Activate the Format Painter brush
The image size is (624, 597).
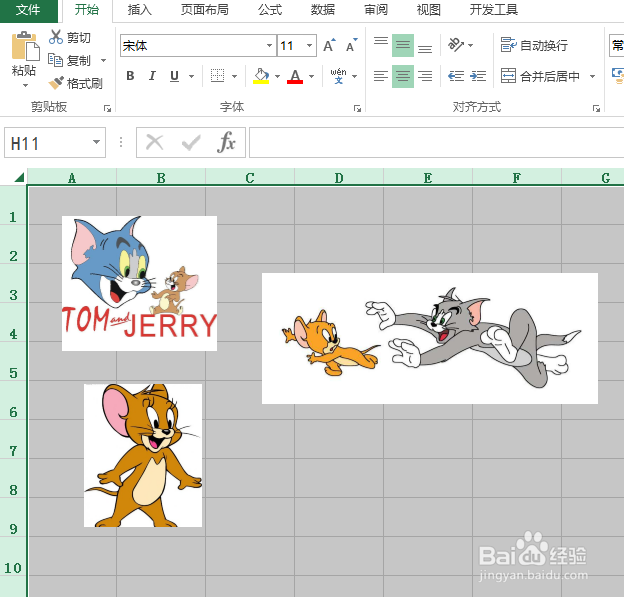pos(76,83)
